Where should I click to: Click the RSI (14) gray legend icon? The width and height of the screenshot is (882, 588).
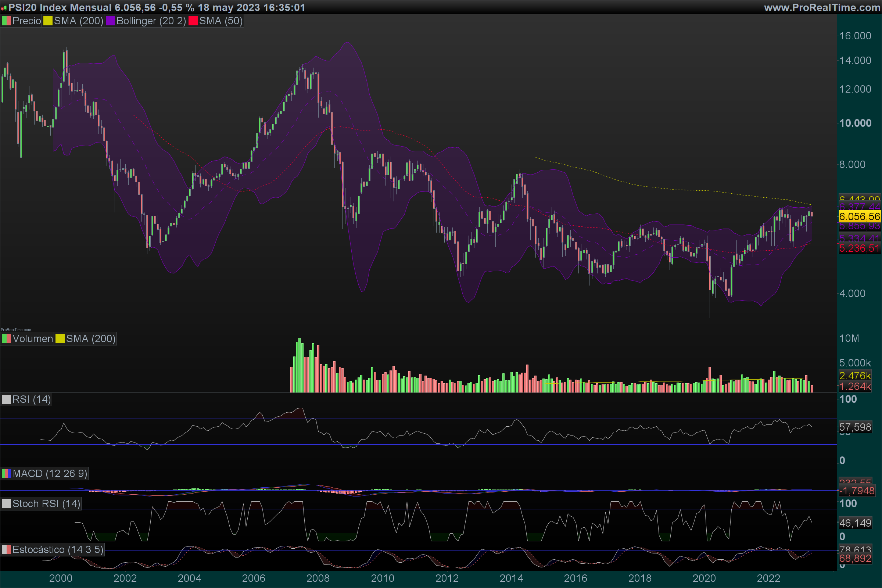6,400
